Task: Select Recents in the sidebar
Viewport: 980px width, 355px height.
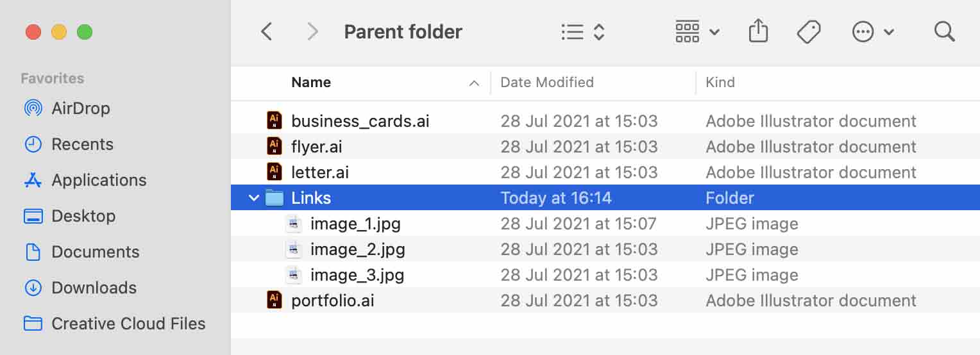Action: tap(82, 144)
